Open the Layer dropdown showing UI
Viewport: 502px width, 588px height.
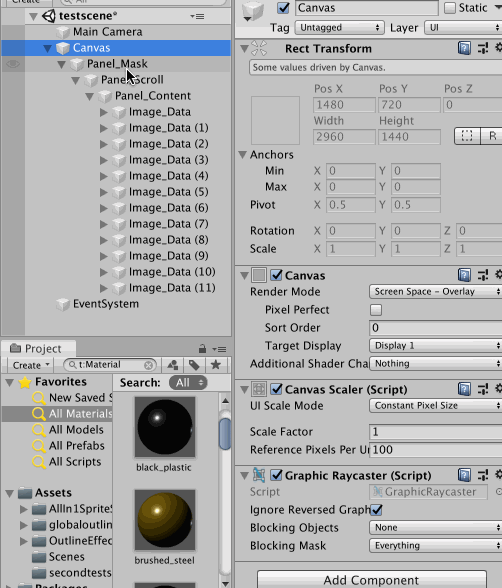click(x=463, y=28)
